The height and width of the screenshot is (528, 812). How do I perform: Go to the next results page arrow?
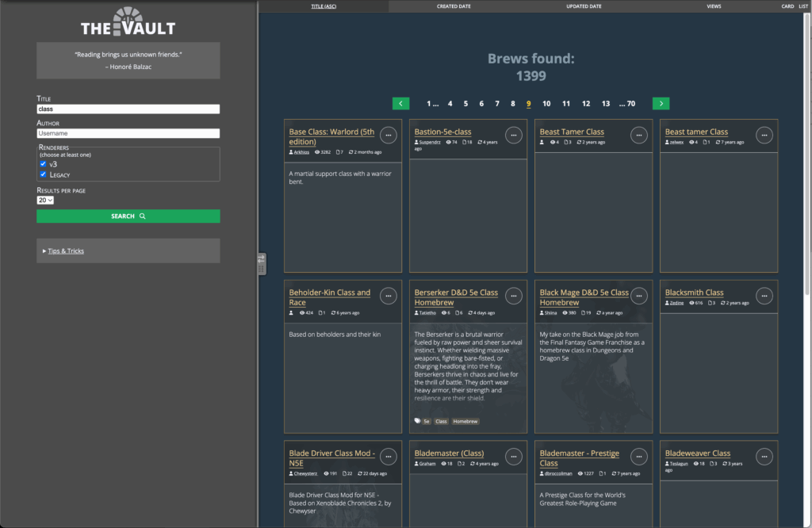(661, 103)
